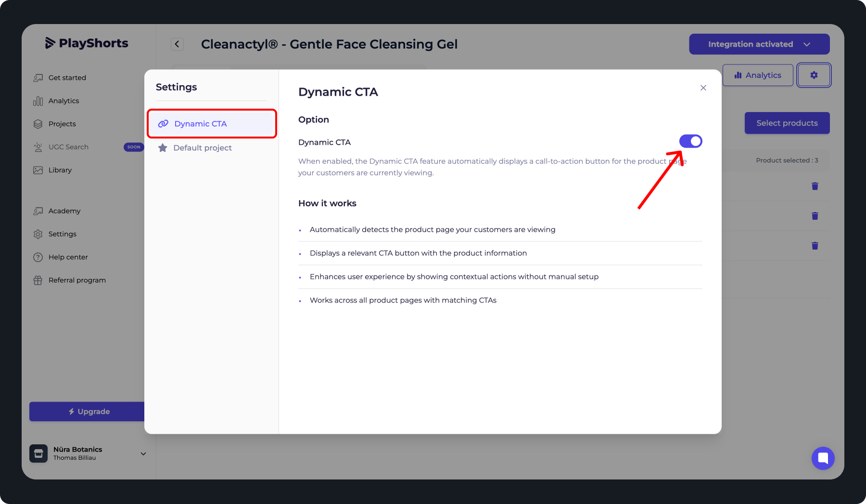Open the Default project settings tab
Image resolution: width=866 pixels, height=504 pixels.
point(202,148)
